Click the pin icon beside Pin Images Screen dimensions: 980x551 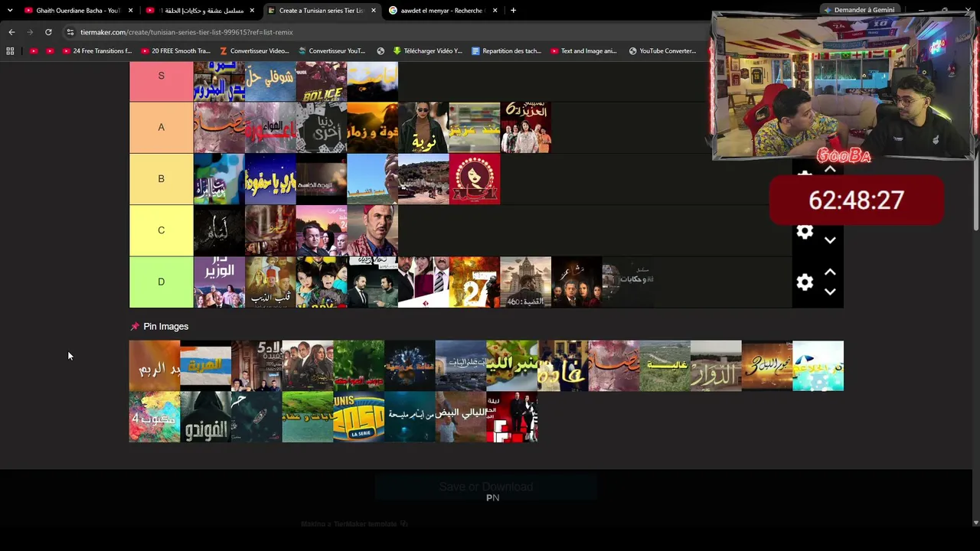coord(135,327)
